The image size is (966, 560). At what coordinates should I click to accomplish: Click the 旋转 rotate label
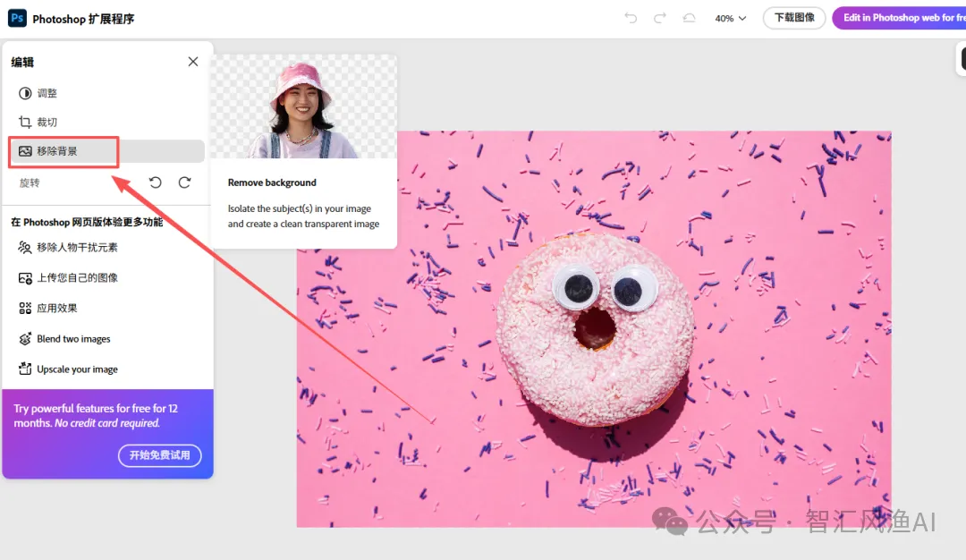[x=29, y=183]
